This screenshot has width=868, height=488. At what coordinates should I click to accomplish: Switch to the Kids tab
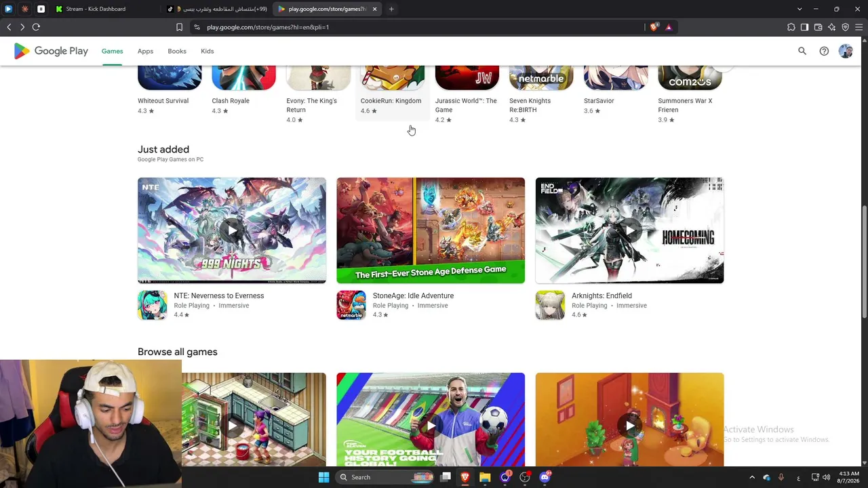pos(208,51)
